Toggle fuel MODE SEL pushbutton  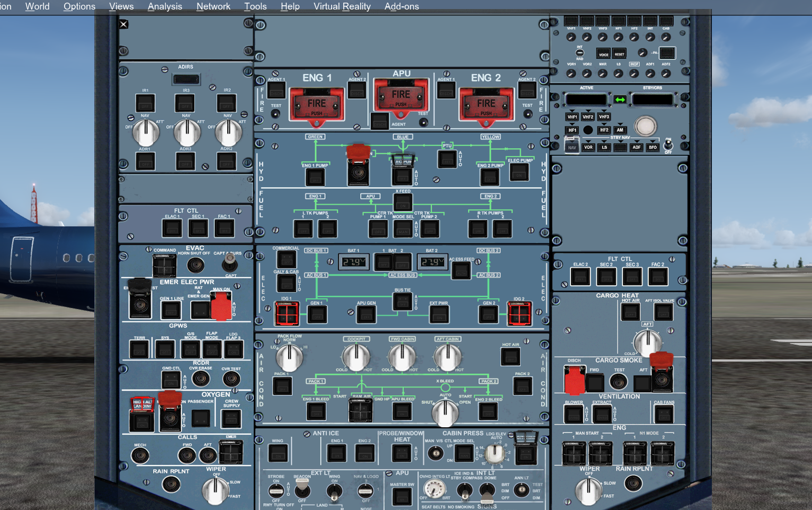click(403, 229)
